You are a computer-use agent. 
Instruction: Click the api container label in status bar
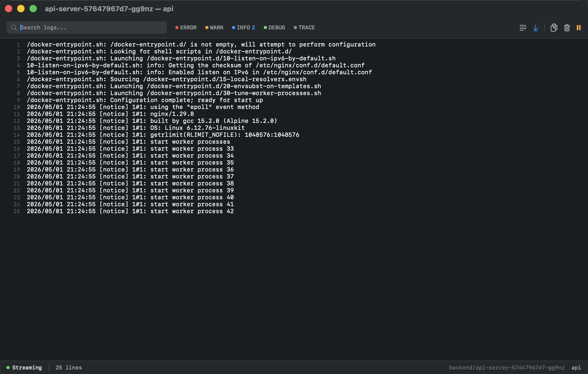click(576, 368)
